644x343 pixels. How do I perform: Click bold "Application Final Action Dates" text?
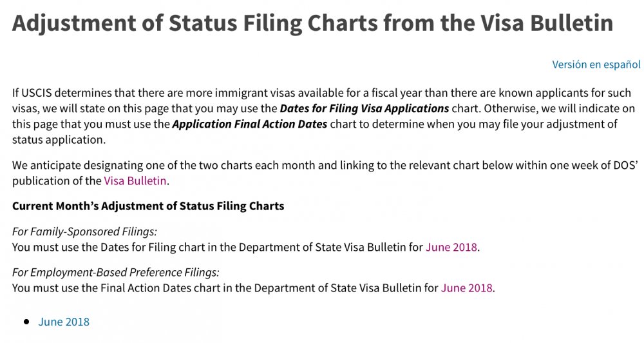(249, 124)
